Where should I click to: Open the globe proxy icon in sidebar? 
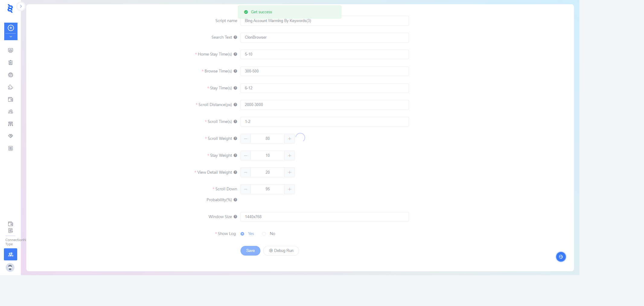[x=11, y=75]
